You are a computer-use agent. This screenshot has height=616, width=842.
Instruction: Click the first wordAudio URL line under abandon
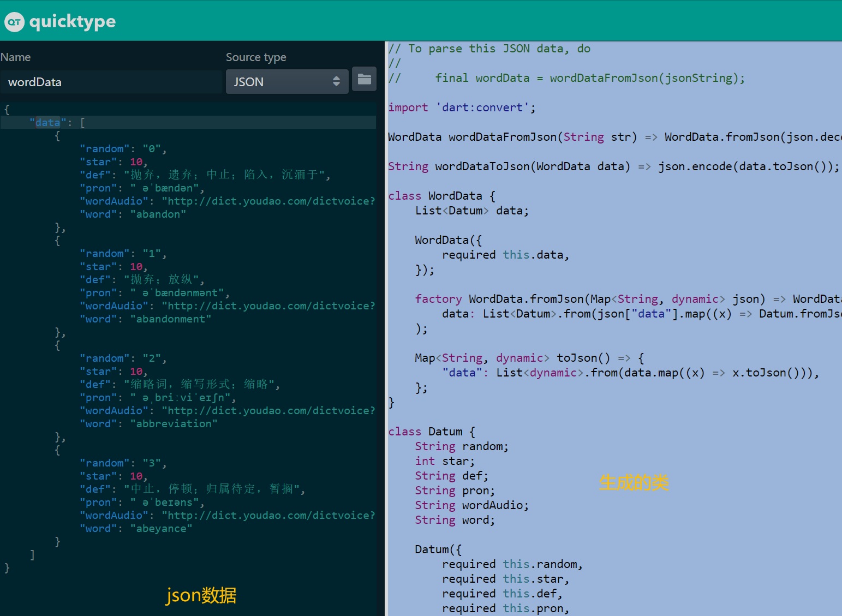(x=228, y=201)
